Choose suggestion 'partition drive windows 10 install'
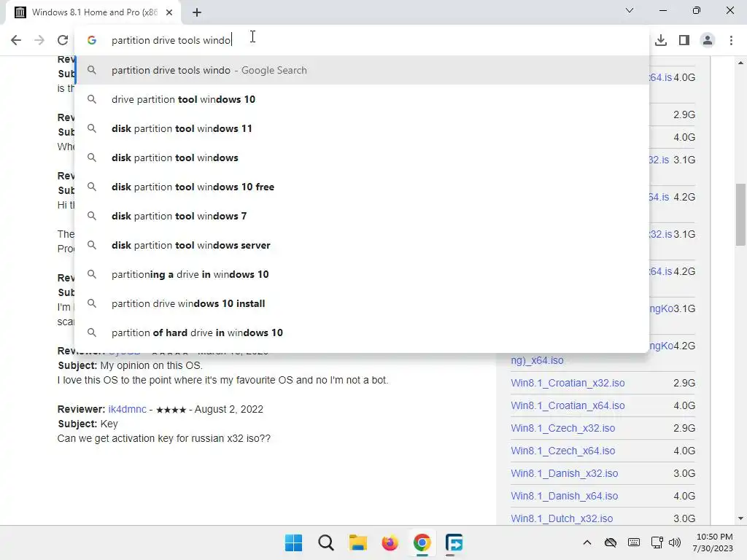The height and width of the screenshot is (560, 747). coord(362,303)
